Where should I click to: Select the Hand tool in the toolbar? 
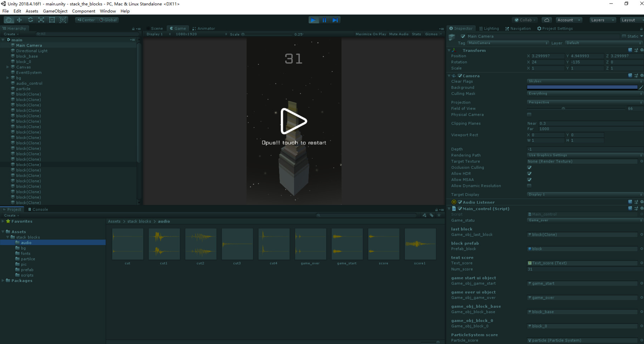(x=8, y=20)
